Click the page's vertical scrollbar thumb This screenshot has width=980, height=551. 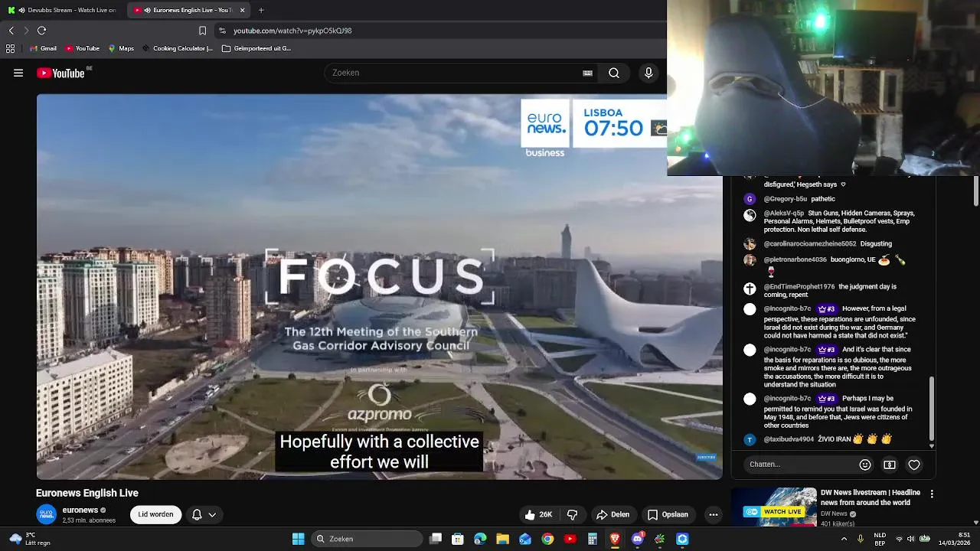point(975,193)
